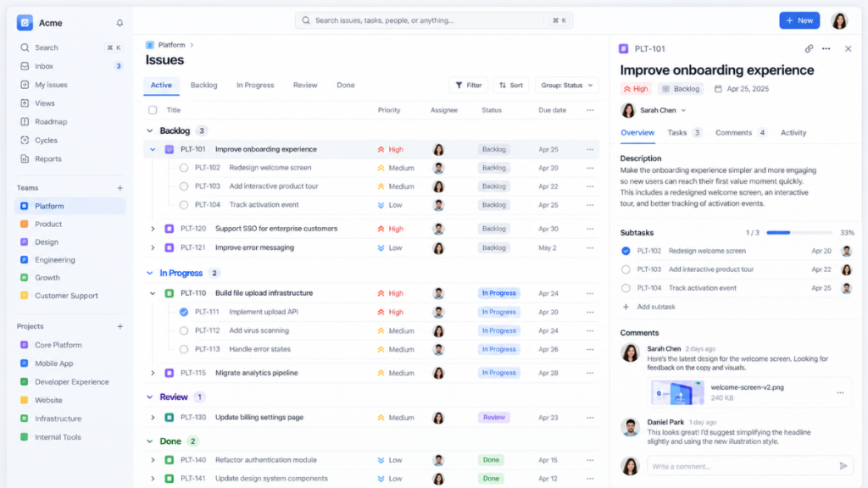This screenshot has height=488, width=868.
Task: Uncheck PLT-102 subtask in detail panel
Action: click(x=626, y=251)
